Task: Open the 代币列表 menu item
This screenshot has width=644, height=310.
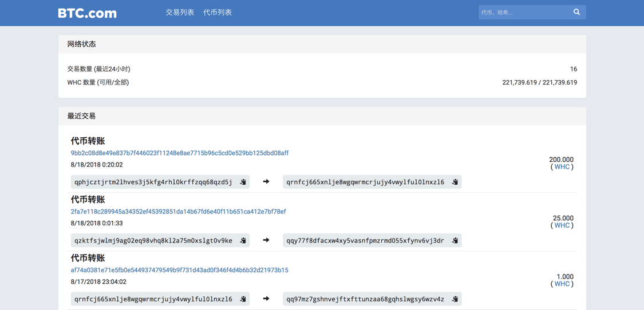Action: [x=218, y=13]
